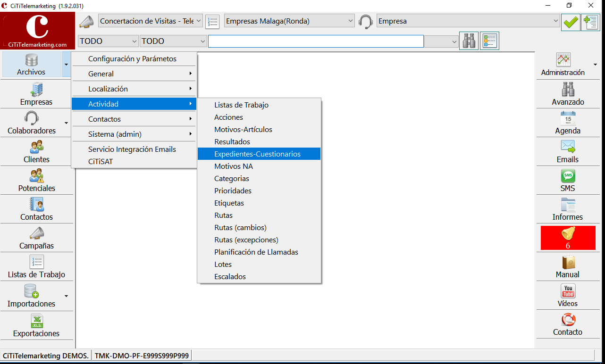Image resolution: width=605 pixels, height=364 pixels.
Task: Open Listas de Trabajo in sidebar
Action: (36, 267)
